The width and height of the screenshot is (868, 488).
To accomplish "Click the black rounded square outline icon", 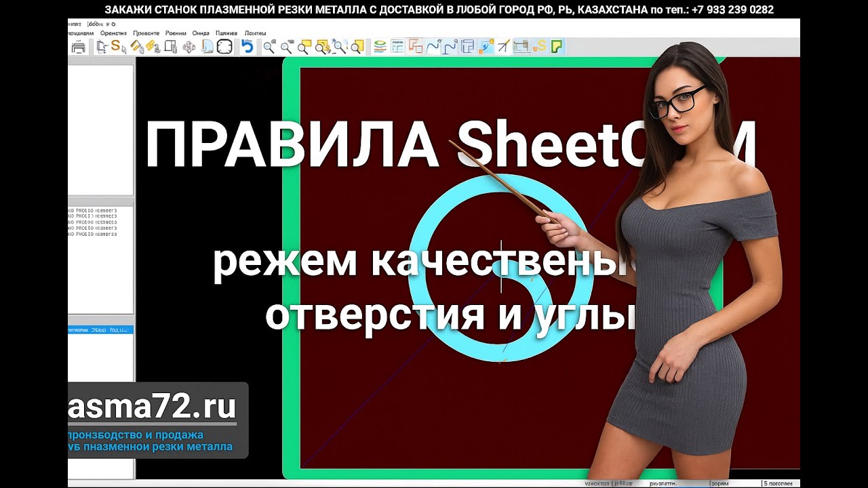I will 225,47.
